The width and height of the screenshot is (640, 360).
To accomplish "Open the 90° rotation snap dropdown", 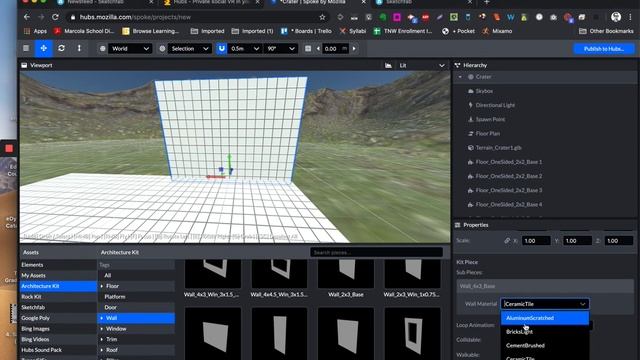I will [281, 49].
